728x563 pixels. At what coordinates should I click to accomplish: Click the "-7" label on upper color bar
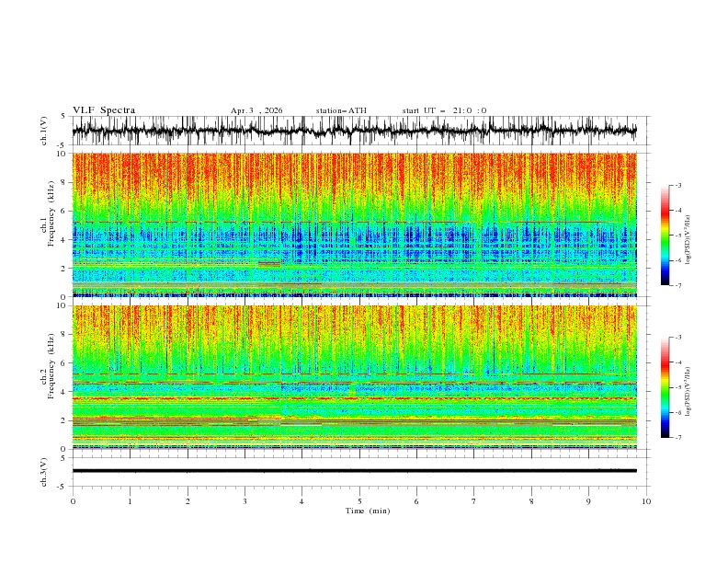(678, 285)
